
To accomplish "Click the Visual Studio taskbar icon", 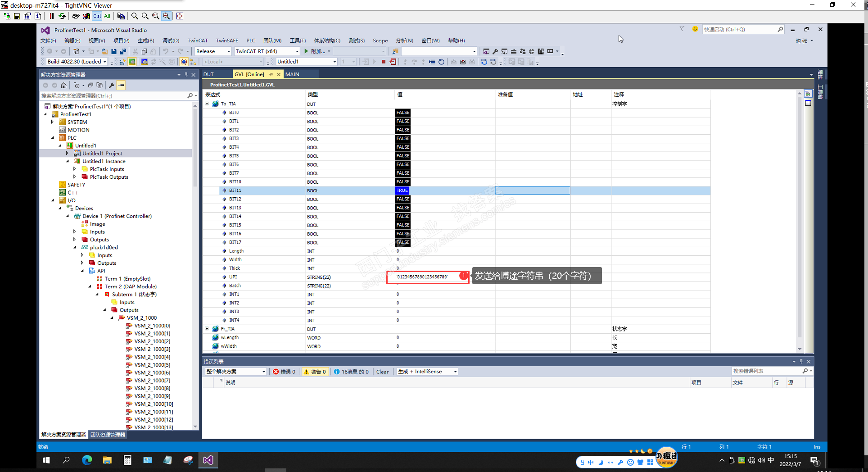I will [208, 460].
